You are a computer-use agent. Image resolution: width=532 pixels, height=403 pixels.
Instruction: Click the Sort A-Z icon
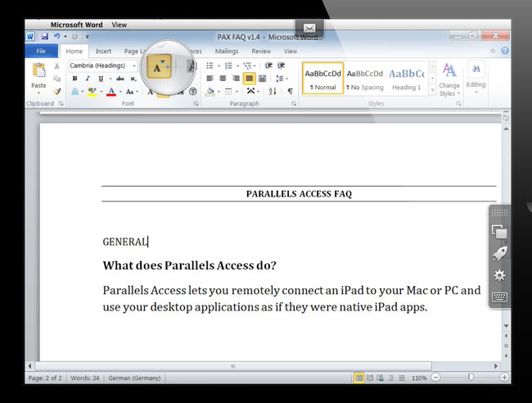[273, 91]
